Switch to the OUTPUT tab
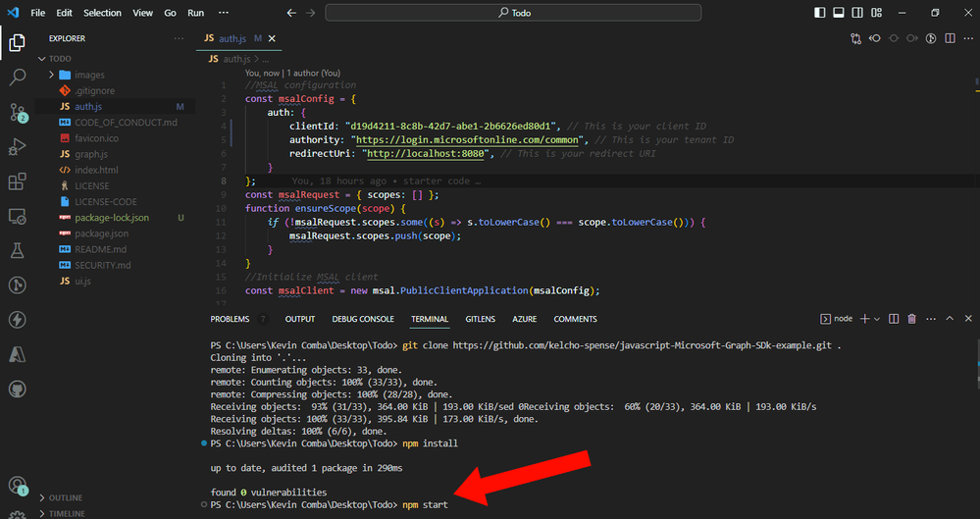Image resolution: width=980 pixels, height=519 pixels. click(x=300, y=319)
